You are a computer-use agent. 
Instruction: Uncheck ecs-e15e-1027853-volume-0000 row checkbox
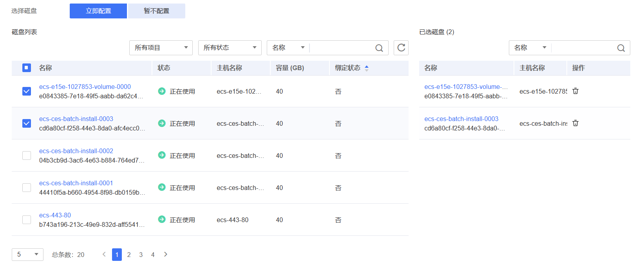pos(27,91)
